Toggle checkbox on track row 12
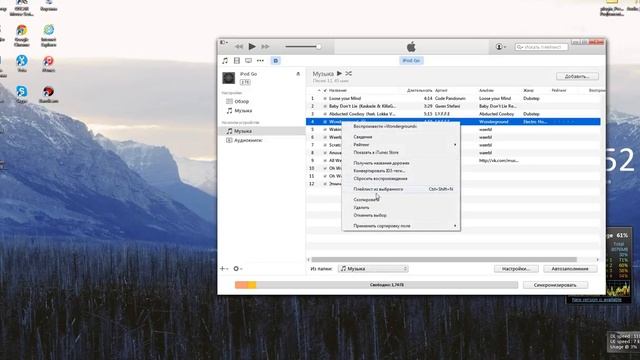This screenshot has width=640, height=360. coord(325,184)
